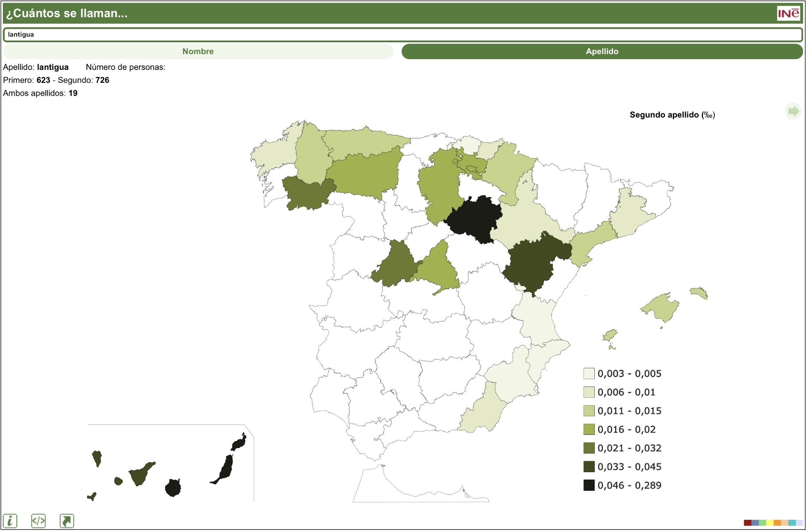Click the 0,046 - 0,289 legend swatch
The width and height of the screenshot is (807, 532).
click(x=589, y=486)
